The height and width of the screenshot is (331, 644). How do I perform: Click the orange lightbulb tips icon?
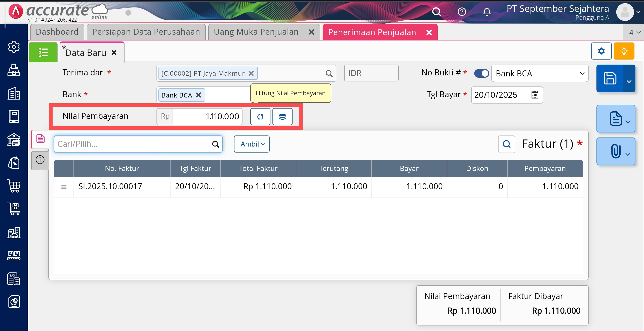624,51
